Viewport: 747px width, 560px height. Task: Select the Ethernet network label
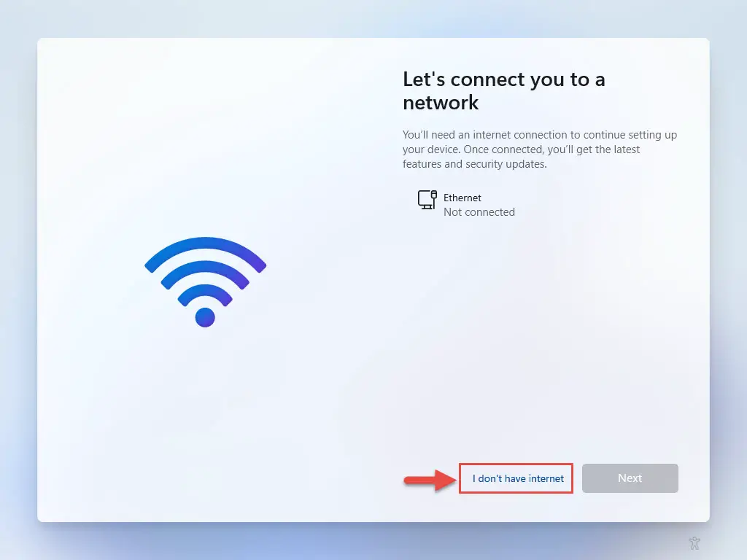pos(462,198)
